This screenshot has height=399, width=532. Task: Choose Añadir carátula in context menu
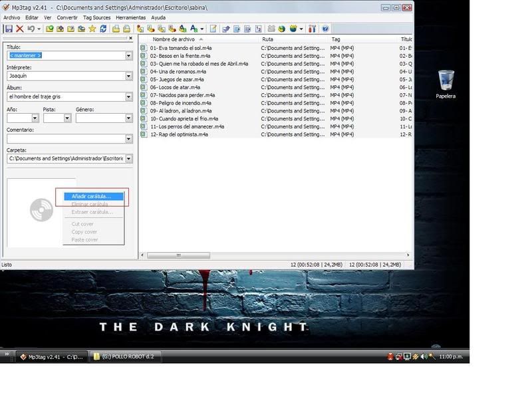pos(93,196)
